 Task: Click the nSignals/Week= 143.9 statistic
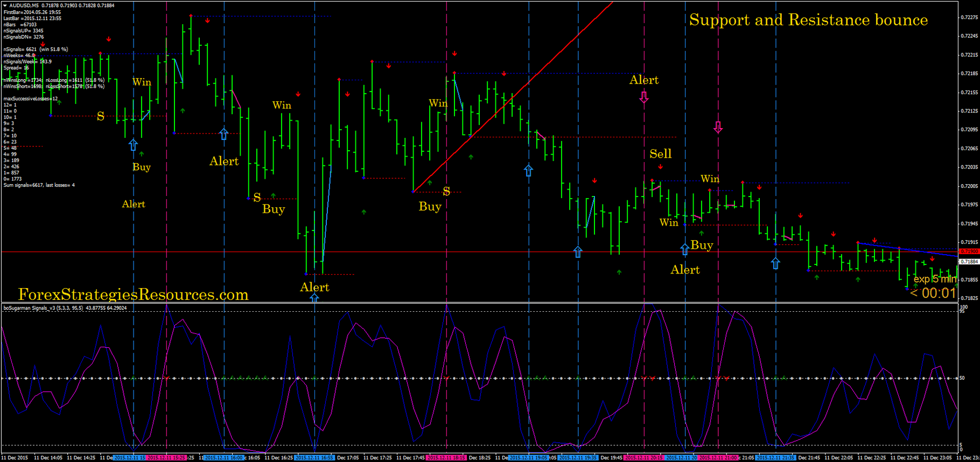point(27,61)
